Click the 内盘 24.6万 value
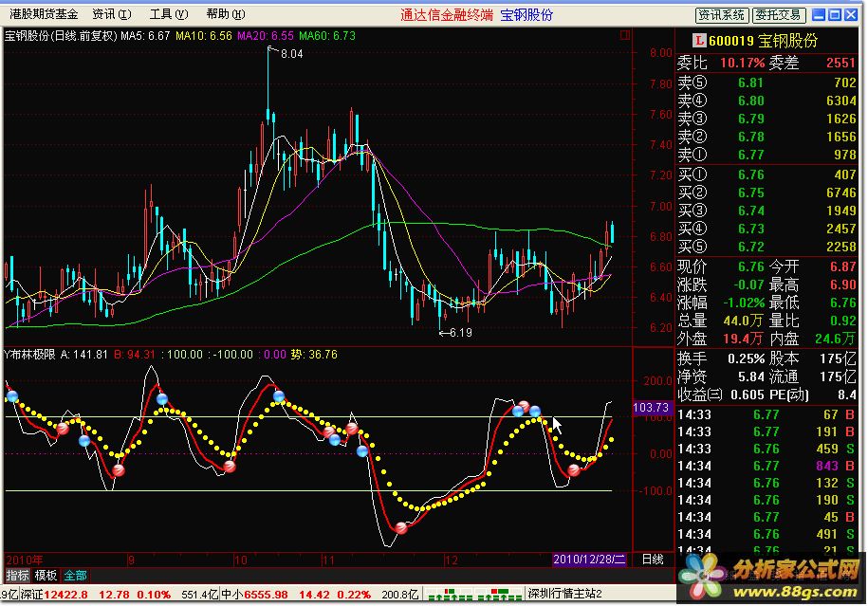The image size is (868, 606). coord(836,339)
